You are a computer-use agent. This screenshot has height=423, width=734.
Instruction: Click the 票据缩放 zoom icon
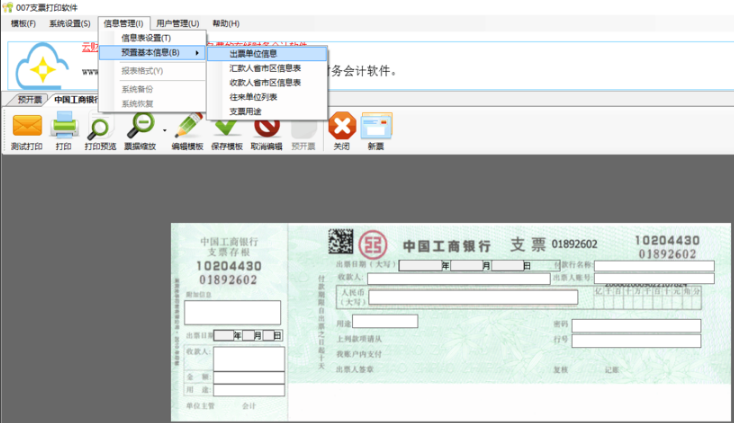pos(140,125)
